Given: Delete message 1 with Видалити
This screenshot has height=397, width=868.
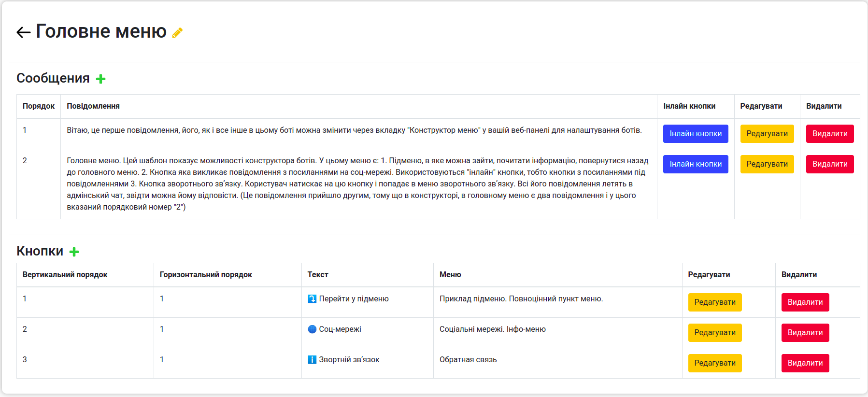Looking at the screenshot, I should pyautogui.click(x=829, y=134).
